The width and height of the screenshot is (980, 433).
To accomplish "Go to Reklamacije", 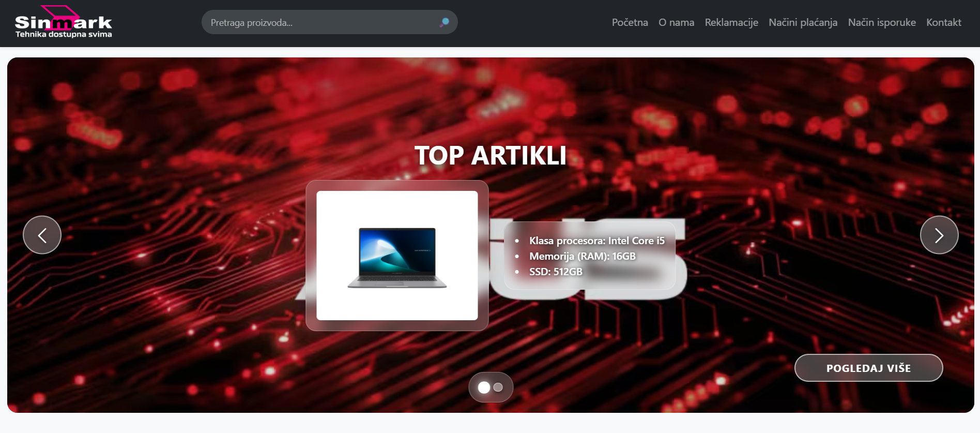I will (x=731, y=22).
